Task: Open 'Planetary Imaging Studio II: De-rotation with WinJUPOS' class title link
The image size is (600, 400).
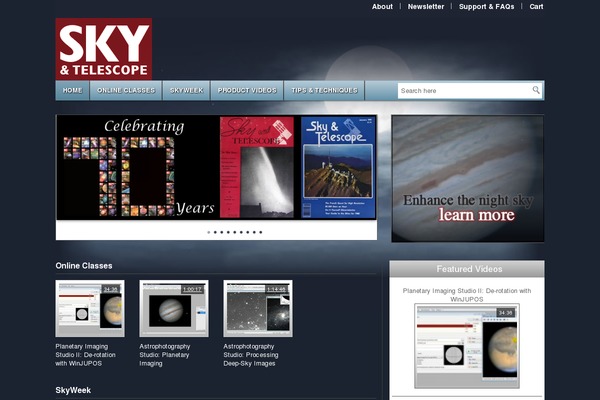Action: pos(85,355)
